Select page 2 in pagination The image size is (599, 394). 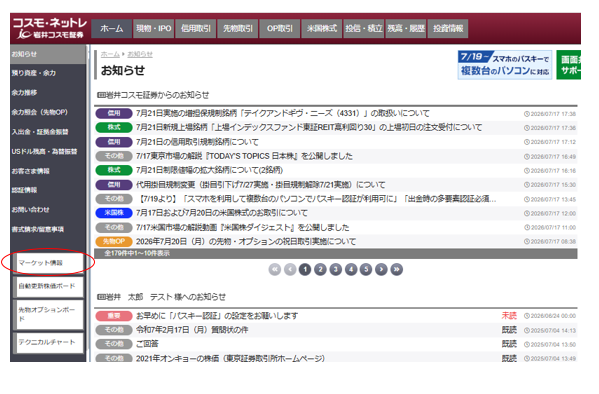pyautogui.click(x=320, y=269)
